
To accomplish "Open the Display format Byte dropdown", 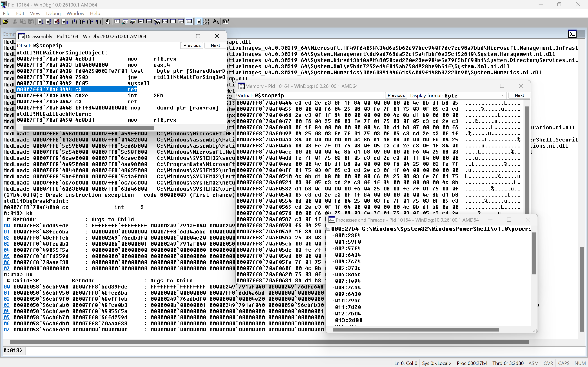I will [503, 96].
